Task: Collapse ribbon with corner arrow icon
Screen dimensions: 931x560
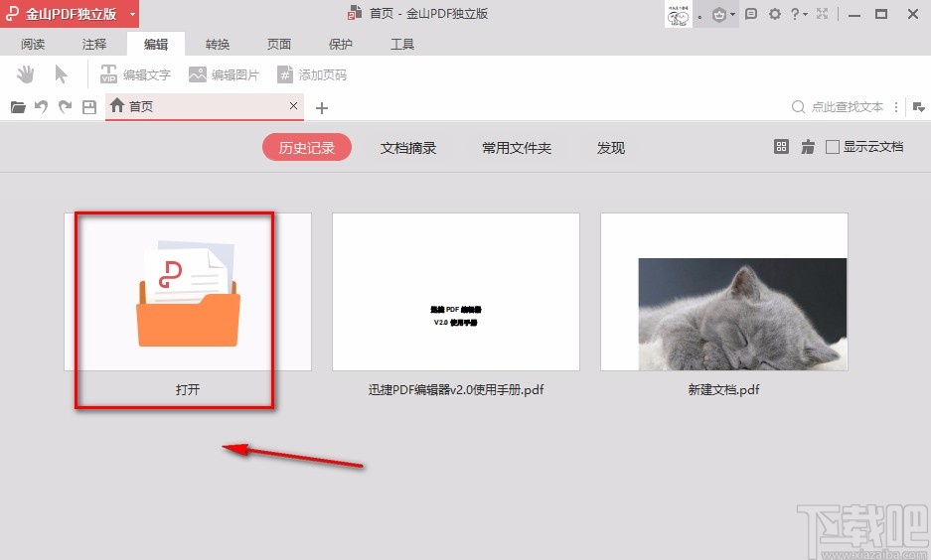Action: point(918,107)
